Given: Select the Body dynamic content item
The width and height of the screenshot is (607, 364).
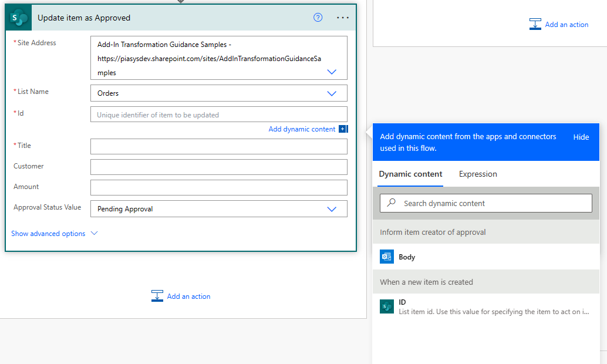Looking at the screenshot, I should [x=406, y=256].
